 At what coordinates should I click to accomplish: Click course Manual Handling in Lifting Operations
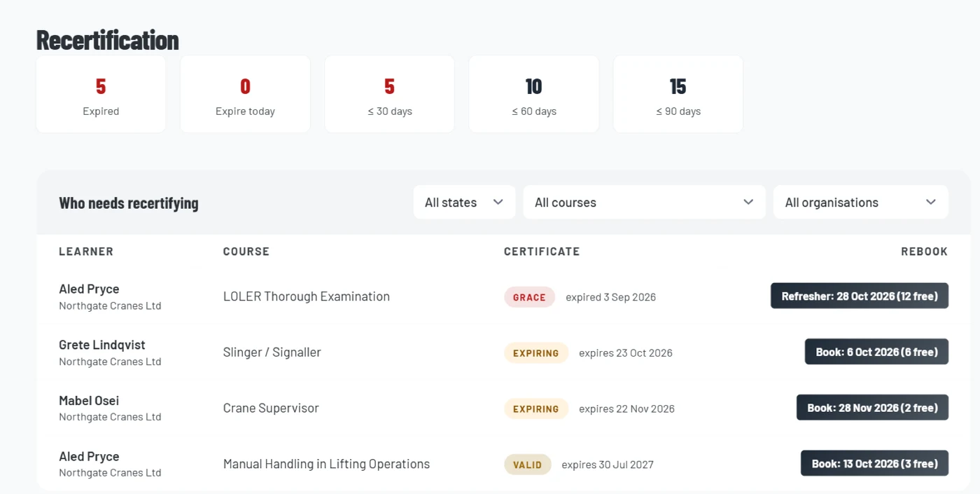(x=326, y=464)
